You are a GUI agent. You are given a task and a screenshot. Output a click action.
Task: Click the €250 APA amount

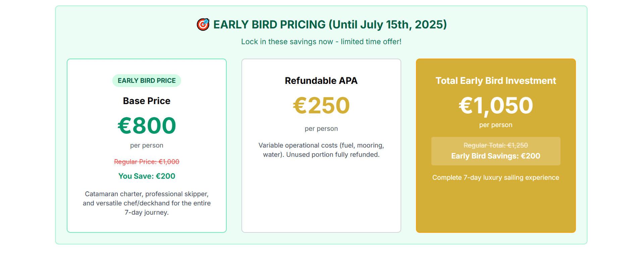point(321,105)
